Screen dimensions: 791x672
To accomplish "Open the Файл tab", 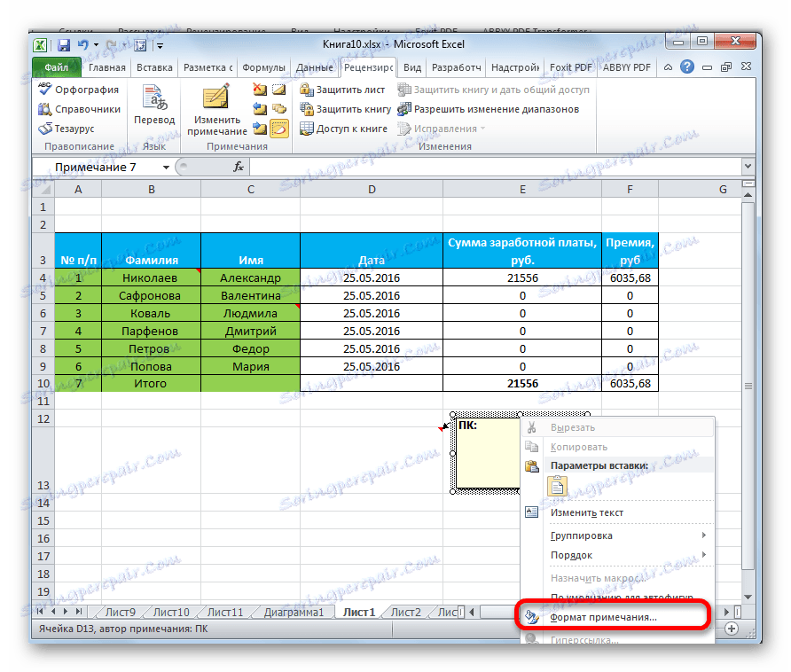I will click(x=56, y=67).
